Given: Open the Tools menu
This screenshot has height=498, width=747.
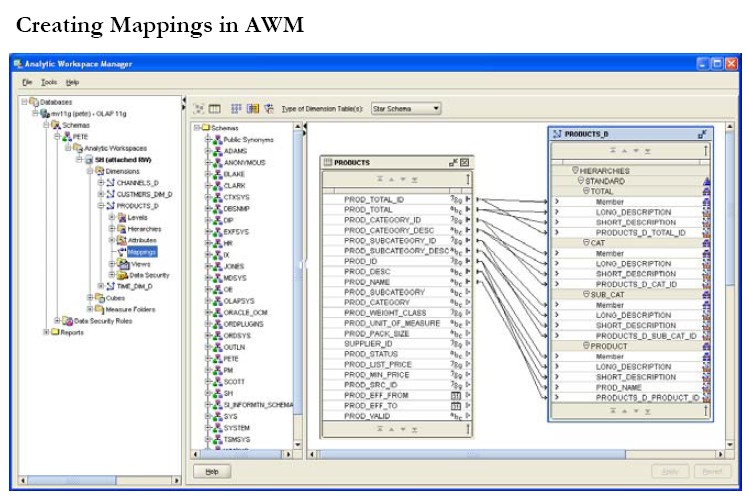Looking at the screenshot, I should (x=48, y=81).
